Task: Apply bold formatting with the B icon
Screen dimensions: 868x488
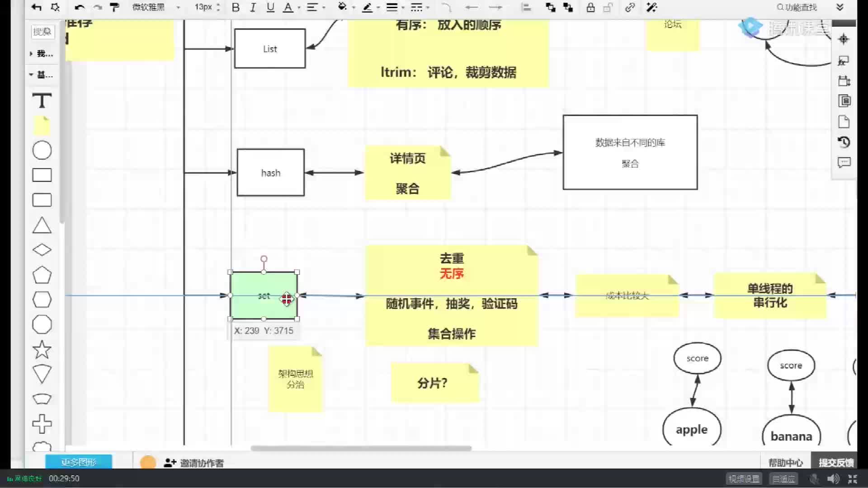Action: click(236, 7)
